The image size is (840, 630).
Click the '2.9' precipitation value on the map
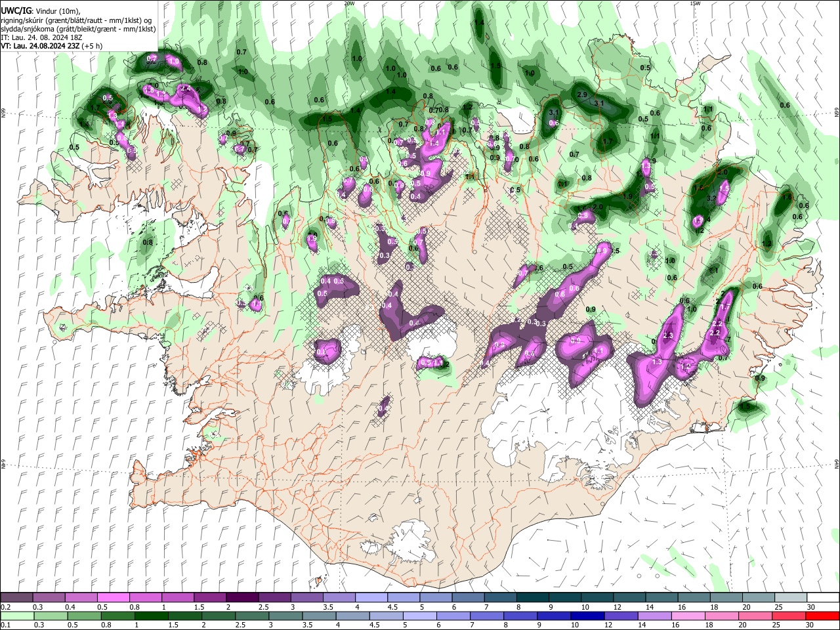coord(581,95)
